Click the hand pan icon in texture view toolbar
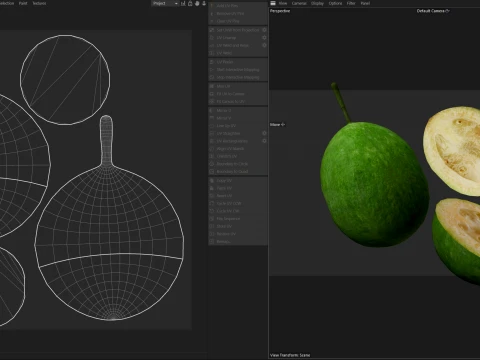Screen dimensions: 480x360 point(197,3)
